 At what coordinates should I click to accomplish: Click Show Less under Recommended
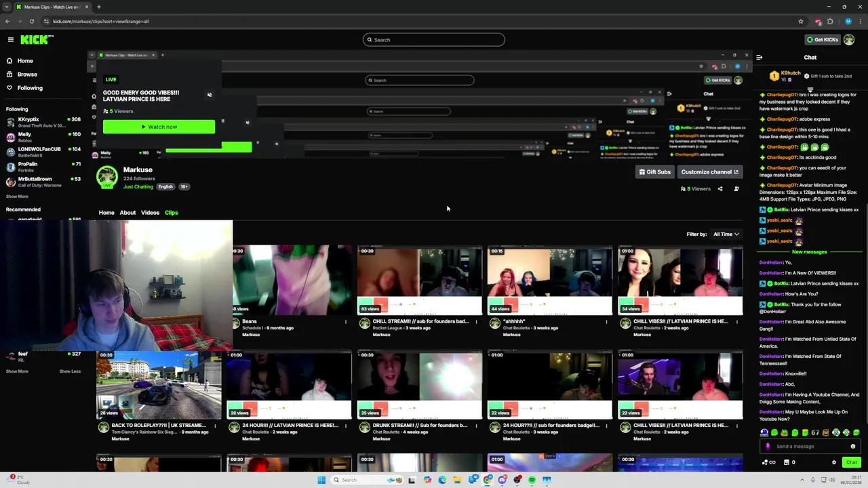(x=70, y=371)
